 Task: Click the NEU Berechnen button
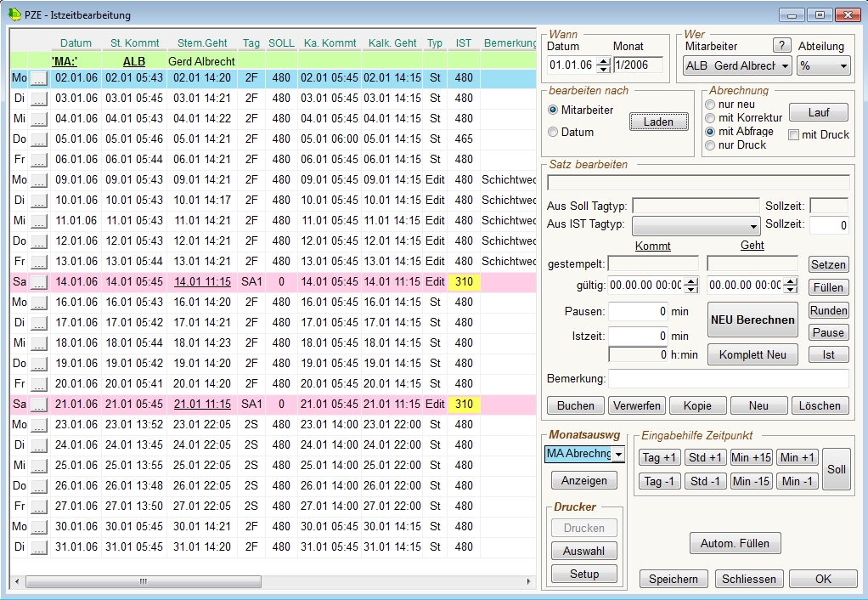[752, 320]
